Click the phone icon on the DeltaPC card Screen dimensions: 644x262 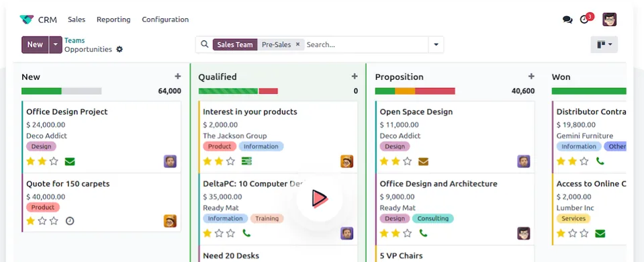pos(246,233)
